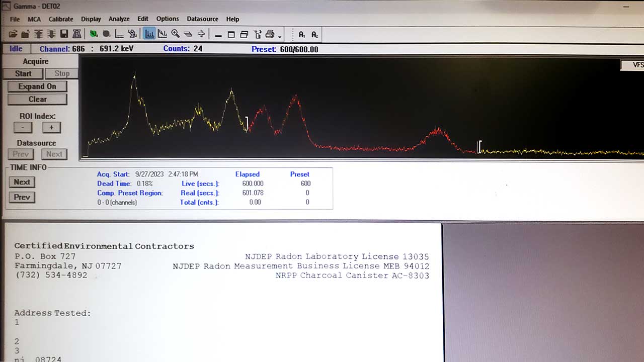
Task: Click the Idle status indicator
Action: pos(16,49)
